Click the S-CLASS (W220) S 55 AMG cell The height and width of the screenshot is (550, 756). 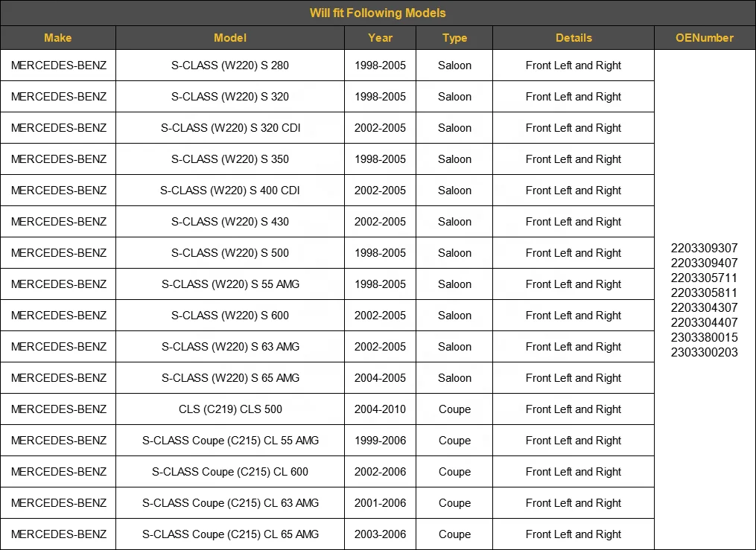(230, 284)
